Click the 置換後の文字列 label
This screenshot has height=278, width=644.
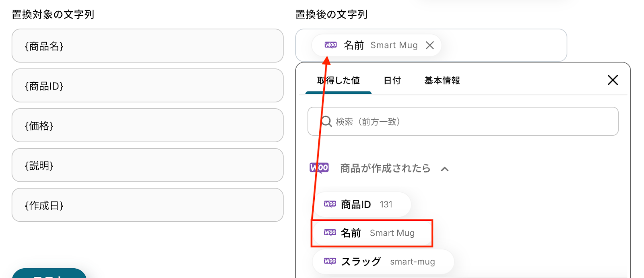[x=331, y=15]
